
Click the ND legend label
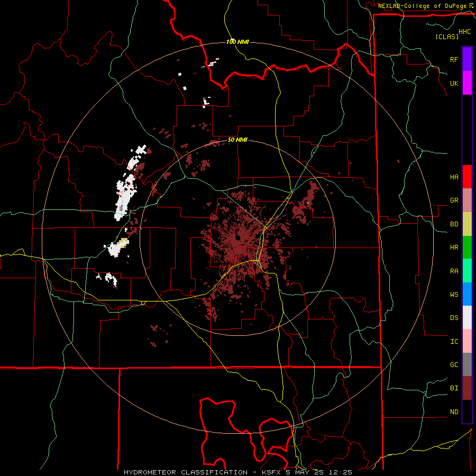point(454,412)
